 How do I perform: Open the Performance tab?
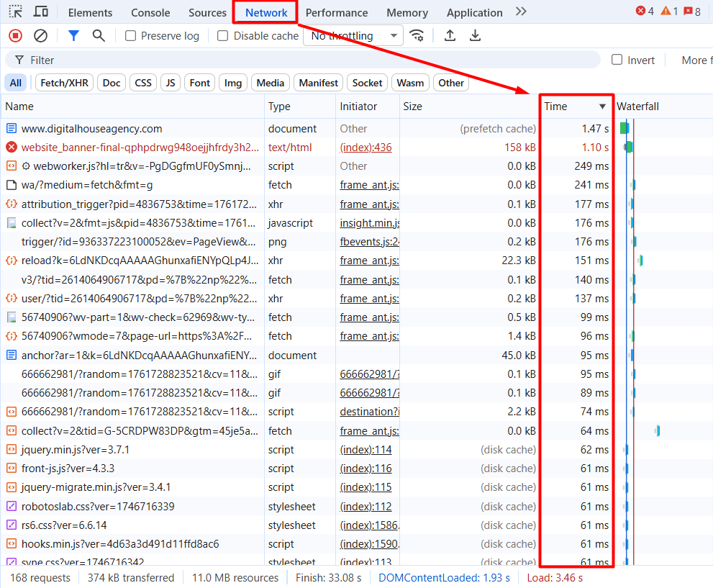[x=336, y=12]
